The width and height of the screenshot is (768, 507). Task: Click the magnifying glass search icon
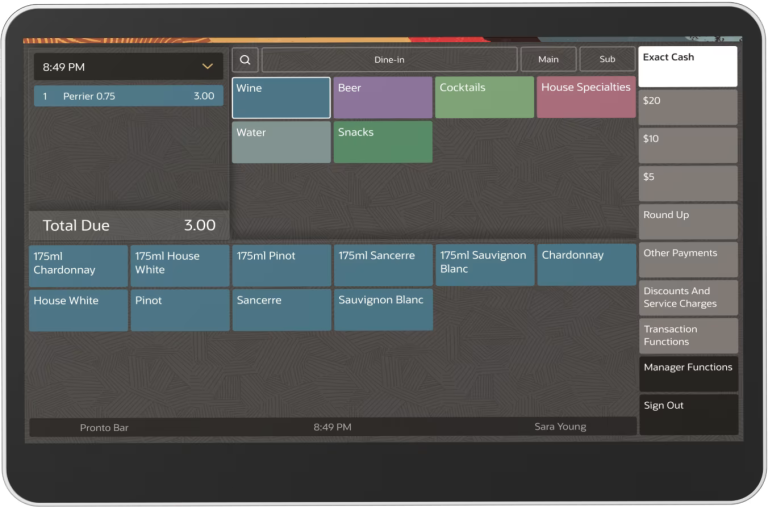tap(245, 60)
